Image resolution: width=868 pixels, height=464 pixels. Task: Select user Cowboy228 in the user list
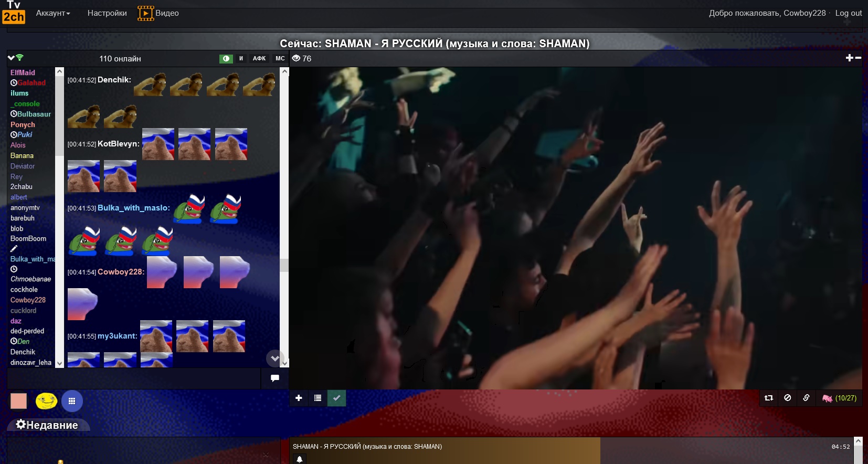[28, 300]
